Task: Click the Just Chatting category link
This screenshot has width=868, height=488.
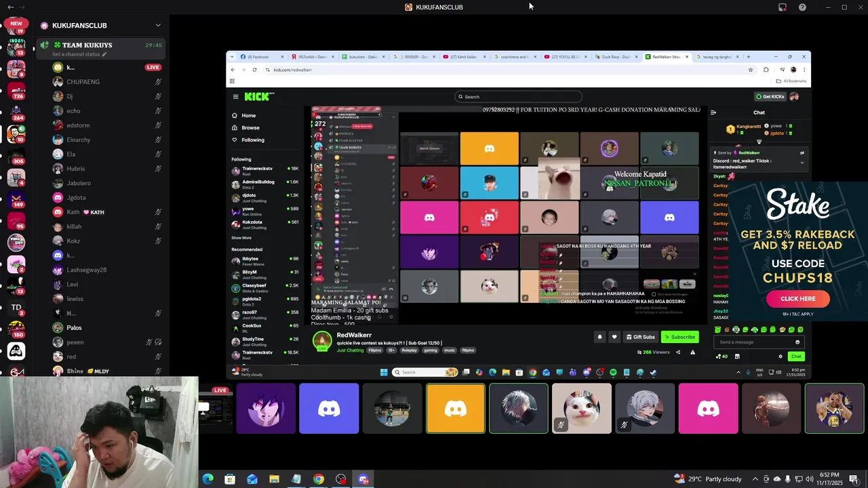Action: [x=350, y=350]
